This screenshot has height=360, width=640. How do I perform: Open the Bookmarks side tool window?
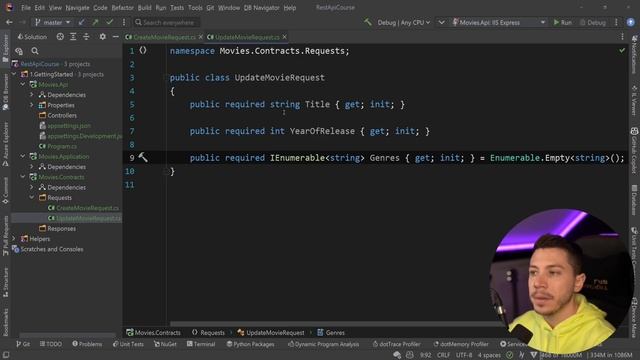click(x=5, y=322)
